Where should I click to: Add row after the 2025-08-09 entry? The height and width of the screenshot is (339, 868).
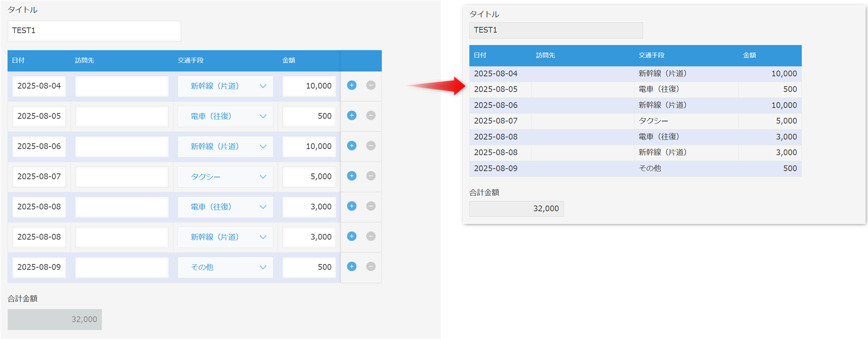click(x=352, y=267)
